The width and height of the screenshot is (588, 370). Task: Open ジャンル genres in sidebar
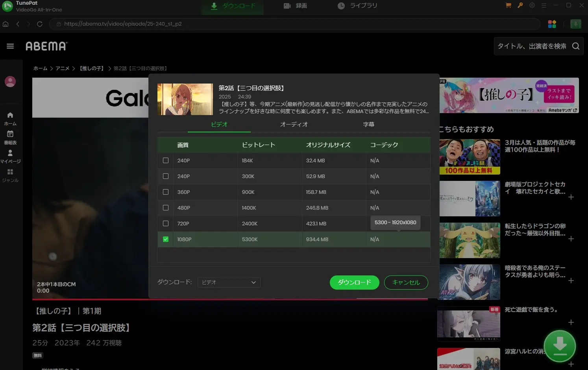click(10, 175)
